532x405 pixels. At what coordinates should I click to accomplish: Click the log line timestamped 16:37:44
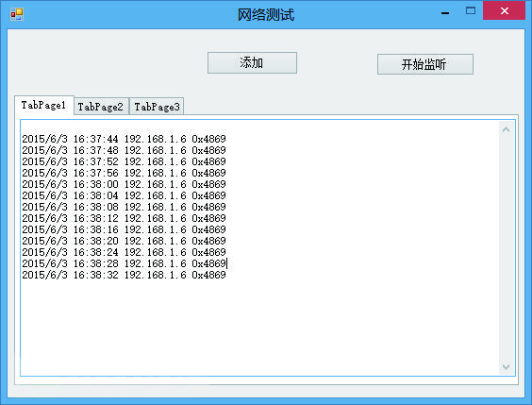point(124,139)
